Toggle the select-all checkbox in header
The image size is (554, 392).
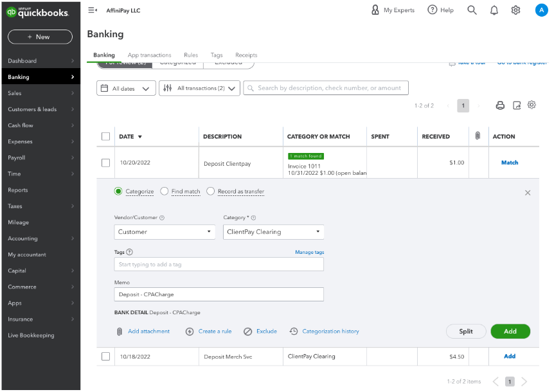point(105,136)
